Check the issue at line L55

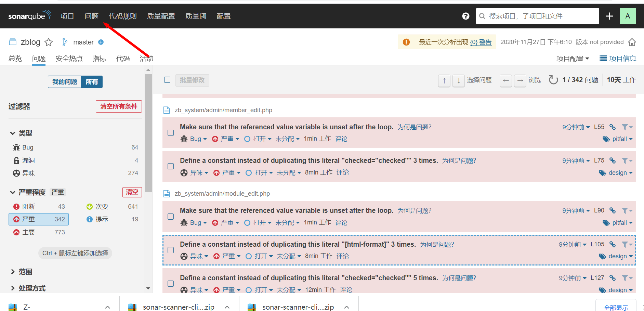171,133
